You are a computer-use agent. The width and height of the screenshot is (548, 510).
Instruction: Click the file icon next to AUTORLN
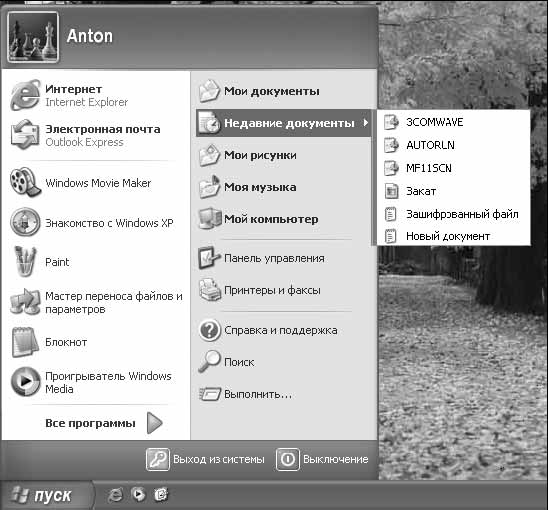point(391,145)
